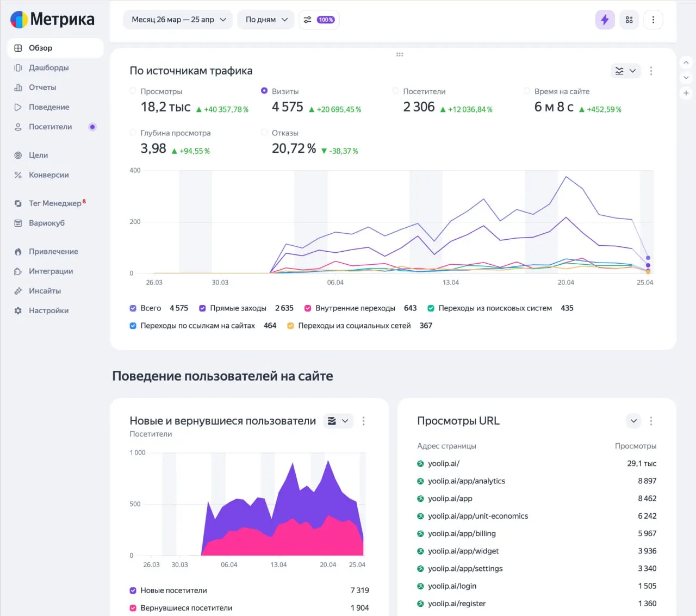Open the yoolip.ai/register link
The width and height of the screenshot is (696, 616).
[x=457, y=603]
